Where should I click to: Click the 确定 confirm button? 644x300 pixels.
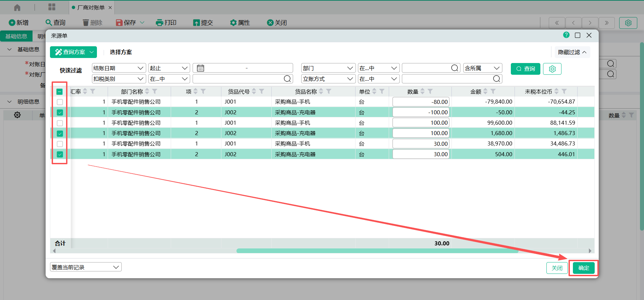coord(583,268)
